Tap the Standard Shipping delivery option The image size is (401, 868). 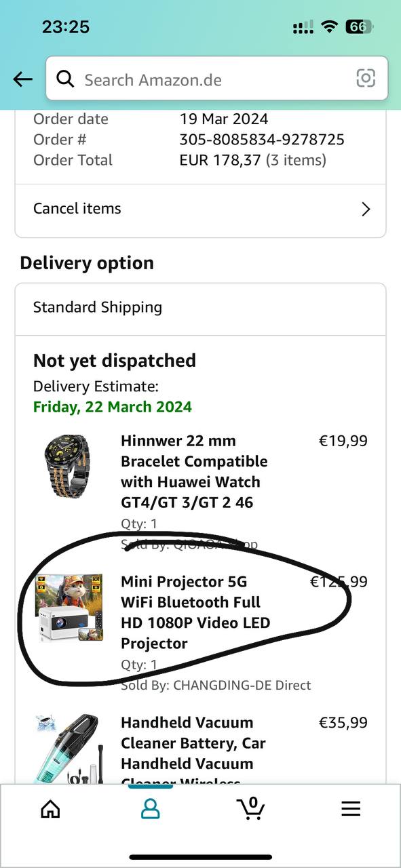(200, 307)
